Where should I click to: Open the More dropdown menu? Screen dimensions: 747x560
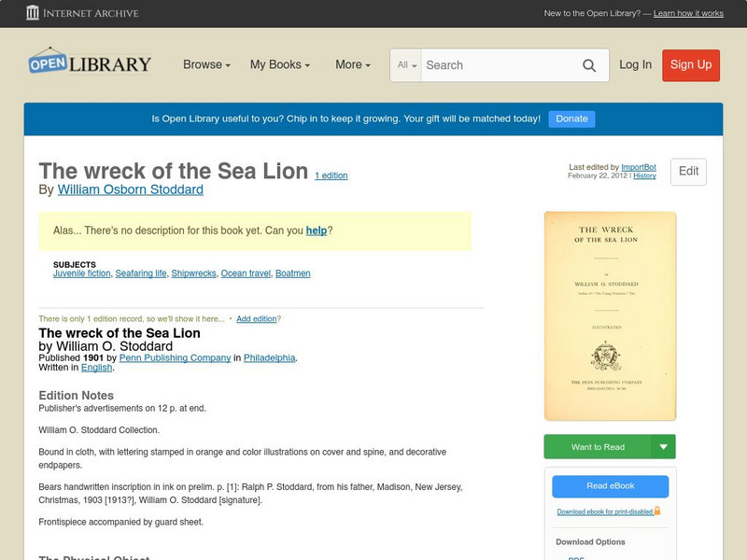[352, 64]
